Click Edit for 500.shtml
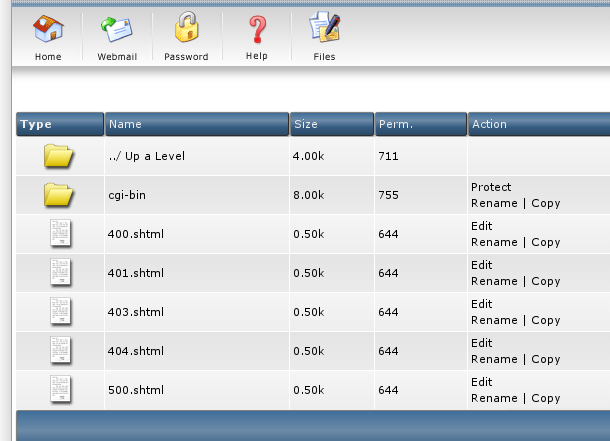This screenshot has height=441, width=610. pos(482,382)
